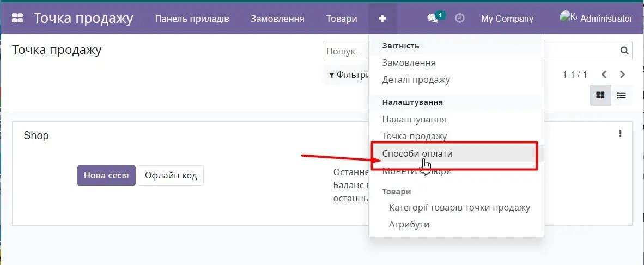Choose Категорії товарів точки продажу
This screenshot has width=644, height=265.
459,207
